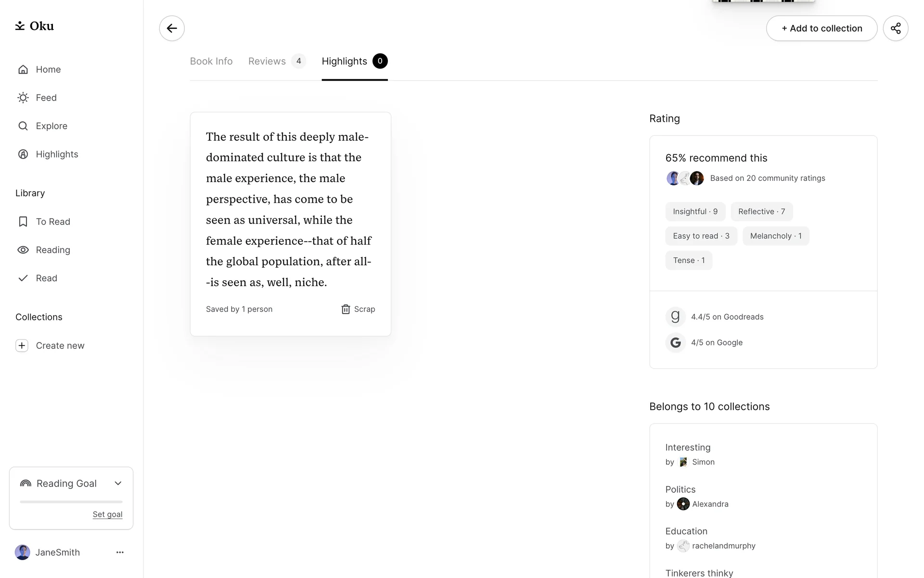Screen dimensions: 924x578
Task: Click the Oku logo
Action: click(x=35, y=26)
